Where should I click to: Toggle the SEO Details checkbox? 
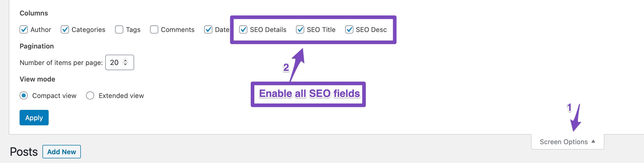243,30
